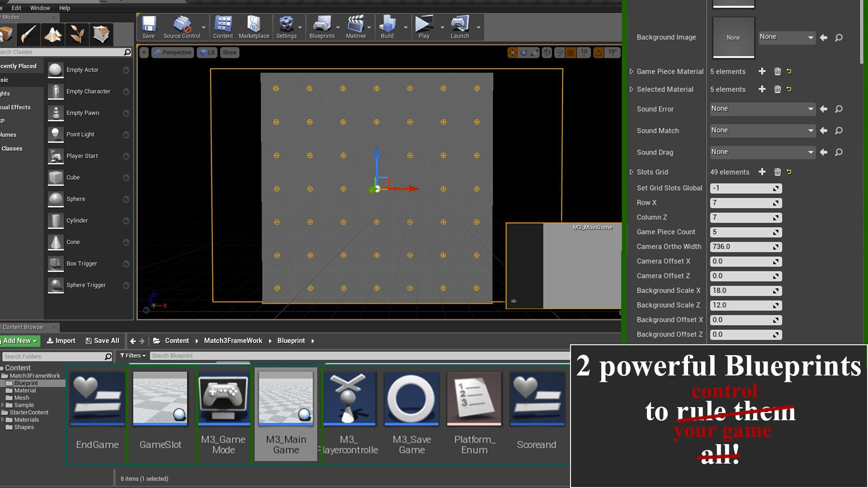868x488 pixels.
Task: Select the M3_GameMode blueprint thumbnail
Action: click(x=224, y=399)
